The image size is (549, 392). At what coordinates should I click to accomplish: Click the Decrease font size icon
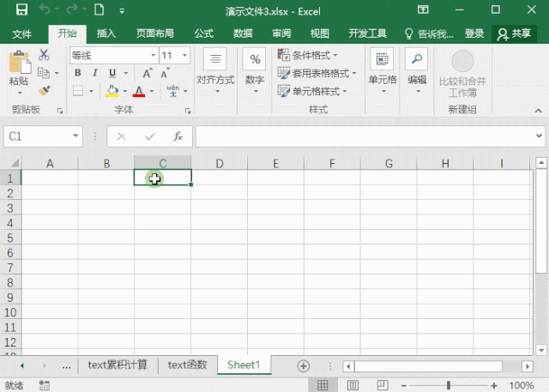tap(165, 73)
